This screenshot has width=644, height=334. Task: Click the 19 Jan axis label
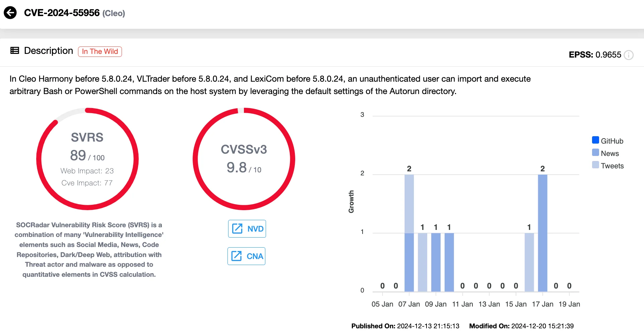[569, 304]
